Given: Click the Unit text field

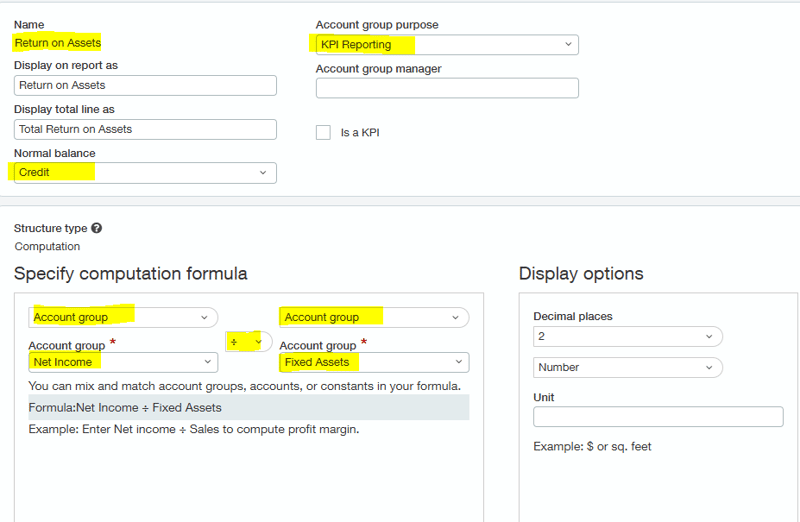Looking at the screenshot, I should tap(658, 416).
